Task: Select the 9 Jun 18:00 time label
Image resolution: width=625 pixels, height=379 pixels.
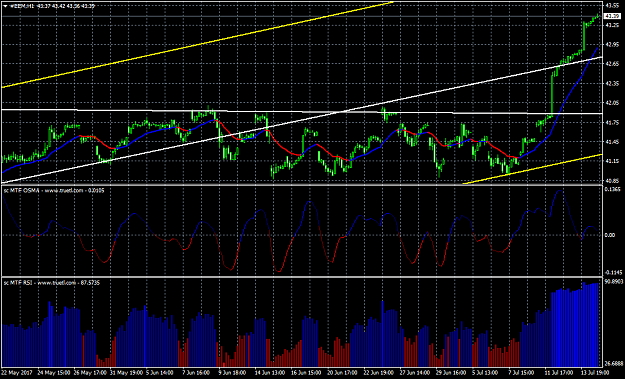Action: [231, 373]
